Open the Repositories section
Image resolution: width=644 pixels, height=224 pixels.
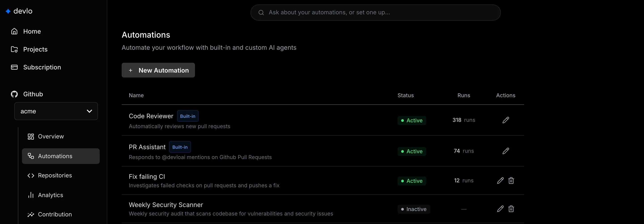50,175
